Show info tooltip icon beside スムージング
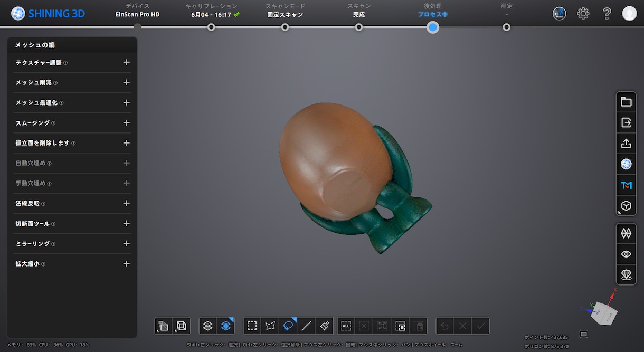Image resolution: width=644 pixels, height=352 pixels. (53, 123)
